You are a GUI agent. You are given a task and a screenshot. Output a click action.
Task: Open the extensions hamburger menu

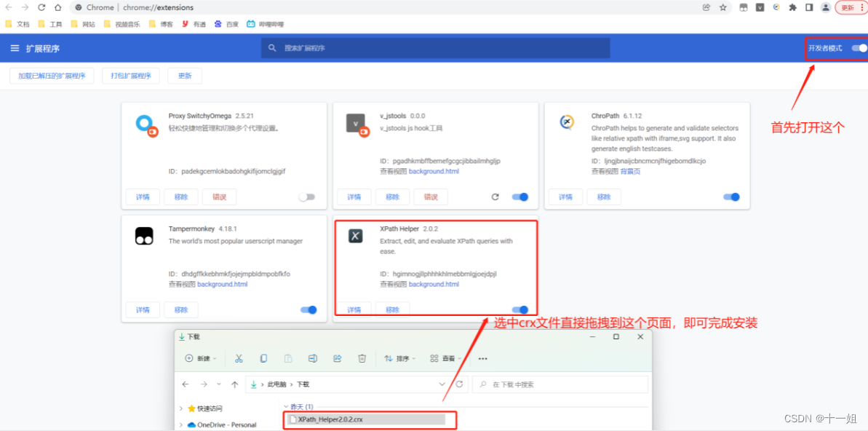[15, 49]
